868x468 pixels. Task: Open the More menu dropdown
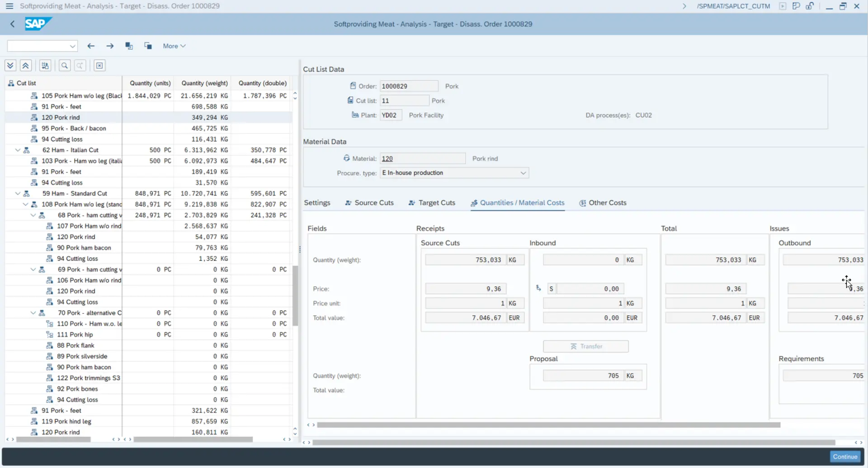[175, 46]
